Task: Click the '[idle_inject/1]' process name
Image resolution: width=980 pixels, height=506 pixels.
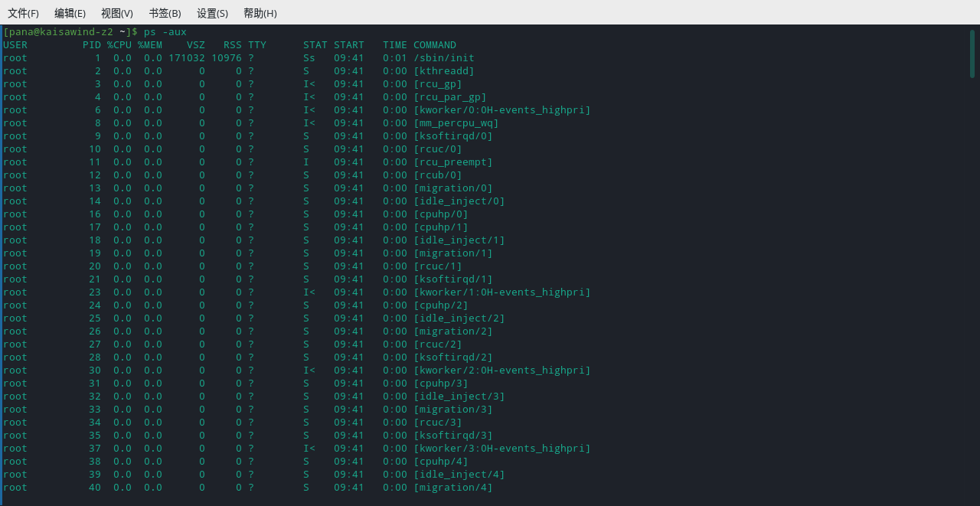Action: (x=459, y=240)
